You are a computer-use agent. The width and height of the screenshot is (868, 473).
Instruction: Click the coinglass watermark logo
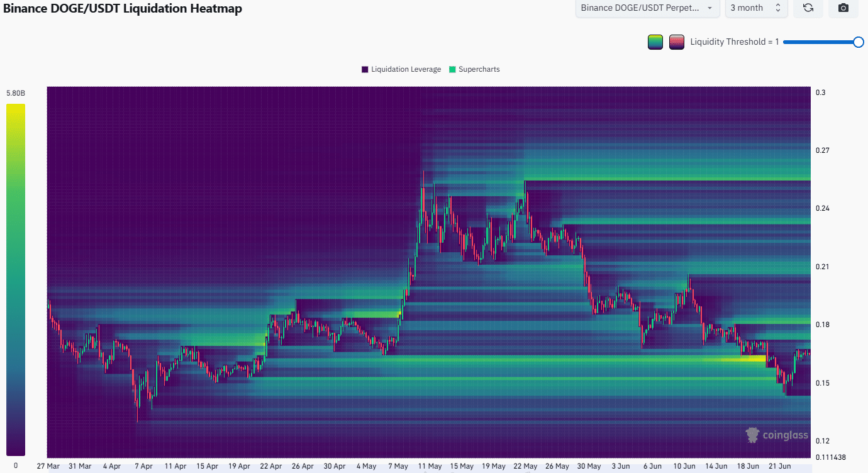pos(777,435)
